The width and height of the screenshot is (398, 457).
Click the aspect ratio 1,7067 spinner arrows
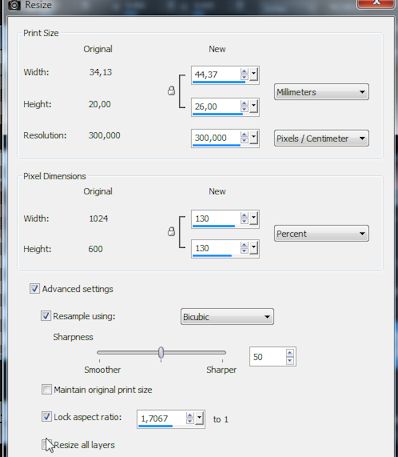190,418
